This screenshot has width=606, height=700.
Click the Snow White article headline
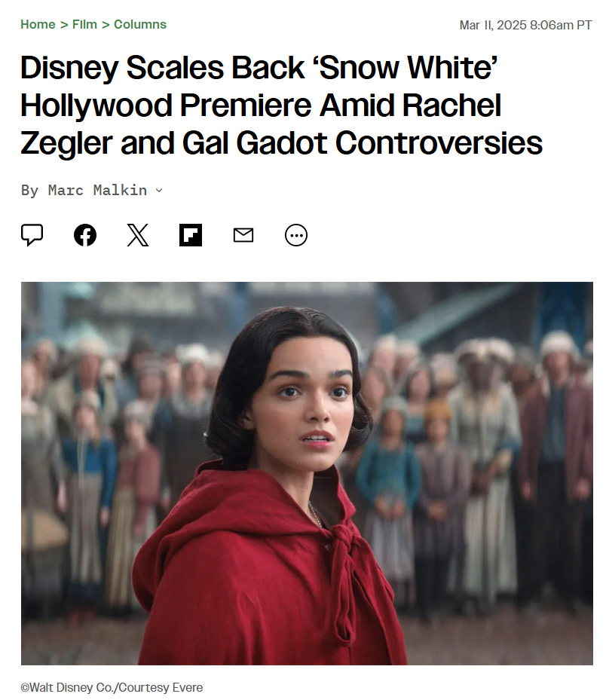tap(281, 105)
